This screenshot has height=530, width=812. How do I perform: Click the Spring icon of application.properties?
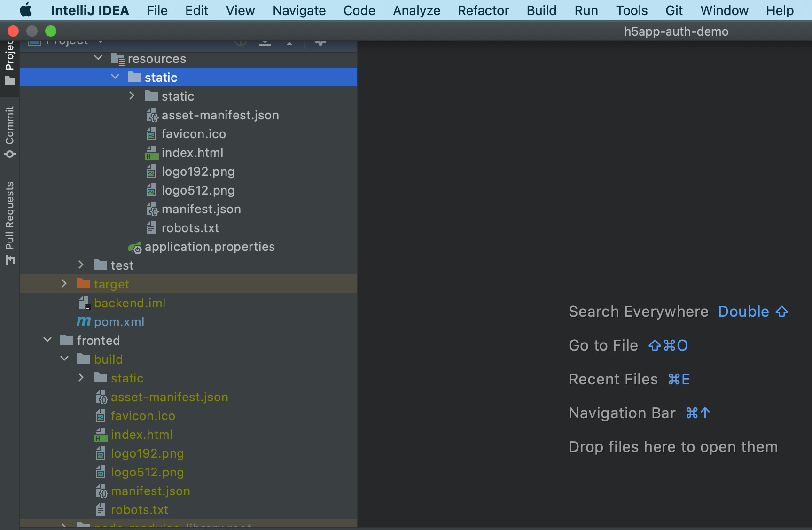pos(135,247)
